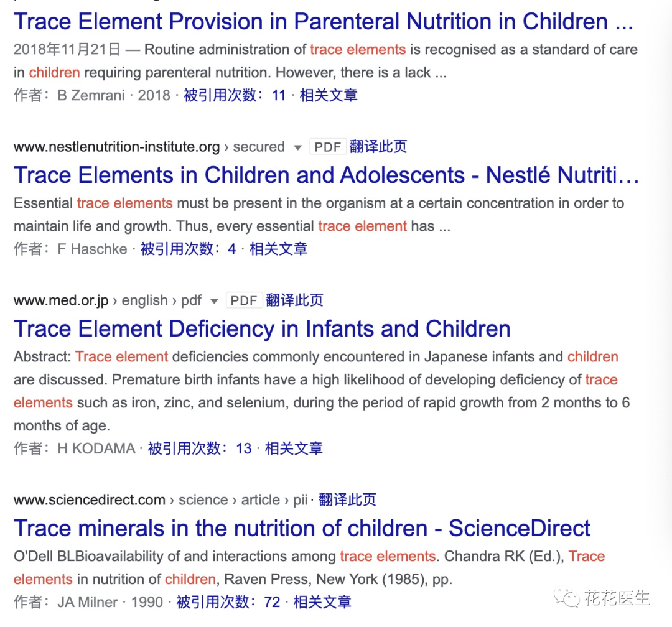This screenshot has height=627, width=672.
Task: Open related articles for H KODAMA result
Action: [294, 448]
